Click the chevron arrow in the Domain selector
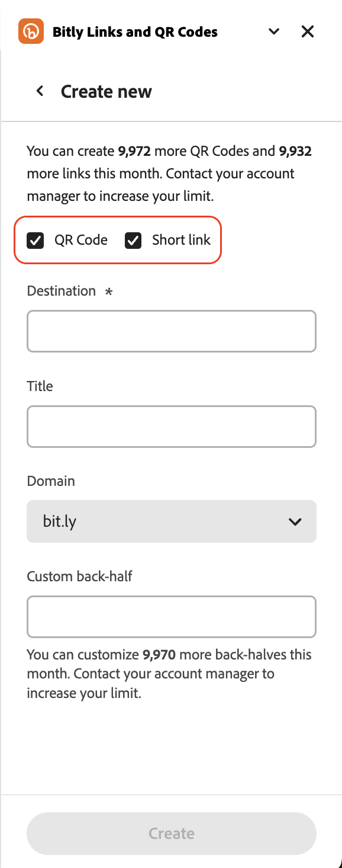342x868 pixels. coord(295,522)
